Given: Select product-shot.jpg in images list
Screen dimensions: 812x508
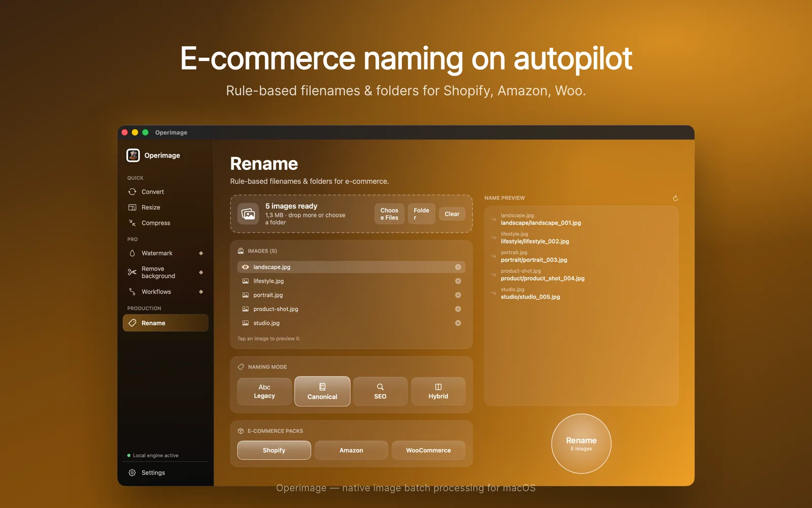Looking at the screenshot, I should [x=351, y=309].
